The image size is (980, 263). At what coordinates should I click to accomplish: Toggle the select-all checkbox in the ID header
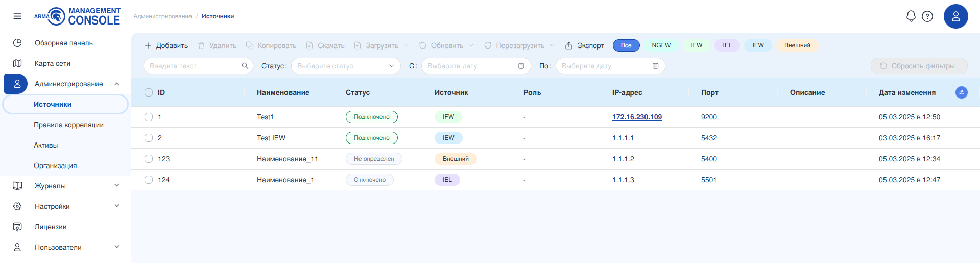coord(149,92)
